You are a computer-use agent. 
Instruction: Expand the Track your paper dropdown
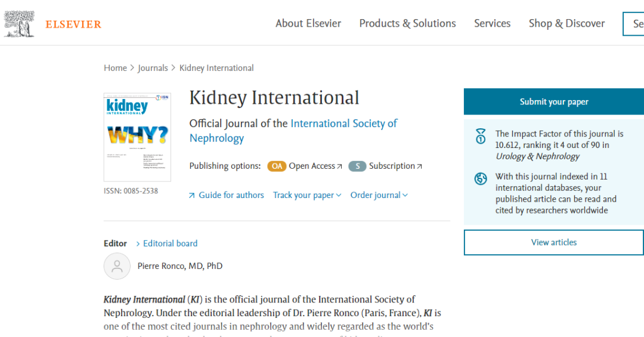(307, 195)
